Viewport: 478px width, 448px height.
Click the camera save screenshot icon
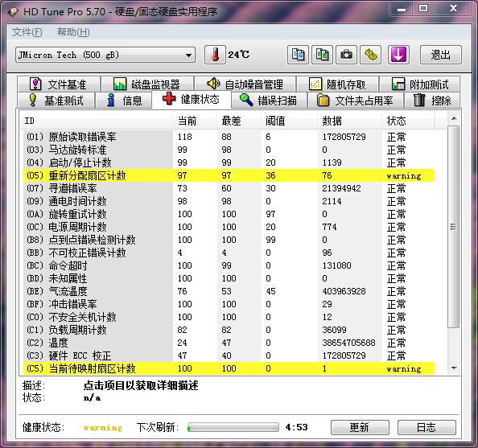[346, 55]
